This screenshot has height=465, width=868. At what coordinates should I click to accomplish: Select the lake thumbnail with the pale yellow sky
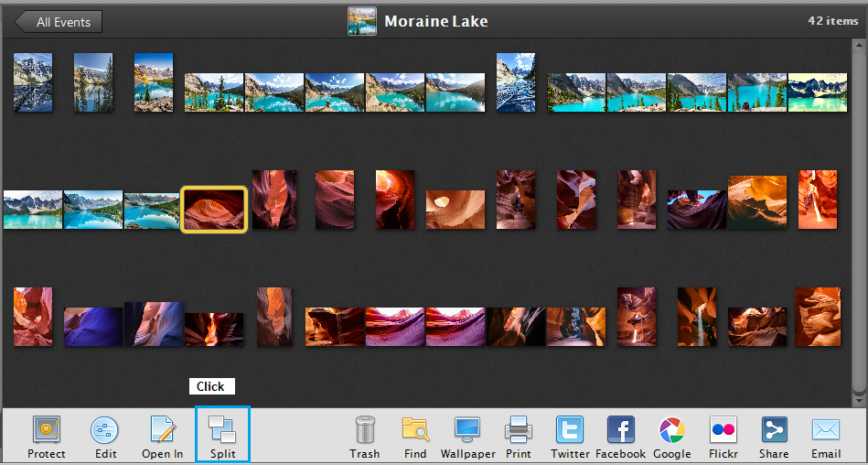pos(817,92)
